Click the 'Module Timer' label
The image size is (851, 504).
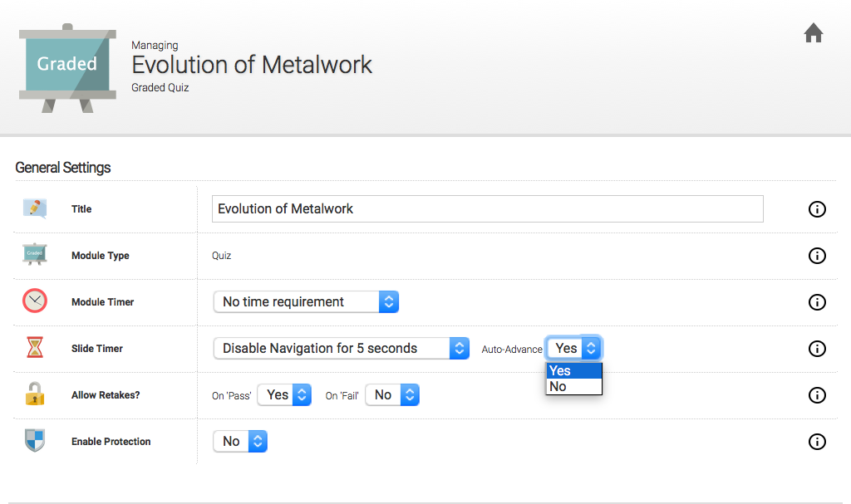pyautogui.click(x=102, y=302)
